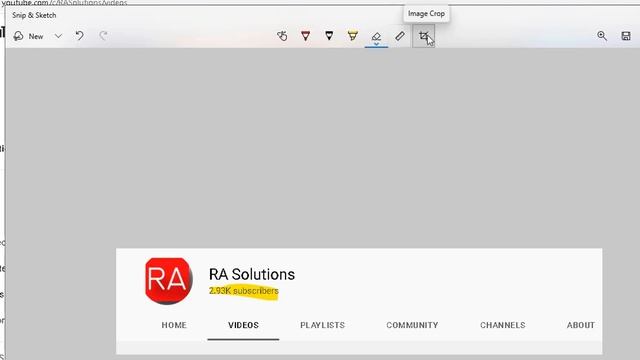Click the youtube.com browser address bar
This screenshot has width=640, height=360.
tap(64, 2)
